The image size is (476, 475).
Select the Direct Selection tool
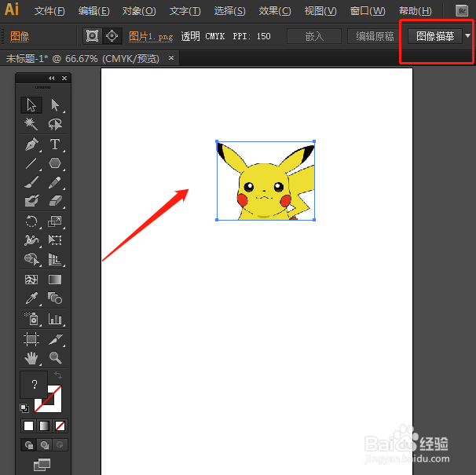pyautogui.click(x=55, y=105)
